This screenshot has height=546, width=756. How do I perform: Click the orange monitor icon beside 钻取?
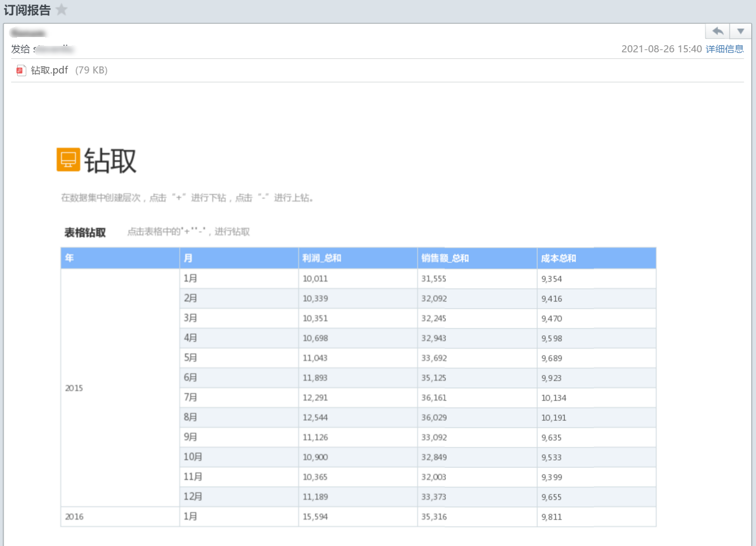(68, 160)
